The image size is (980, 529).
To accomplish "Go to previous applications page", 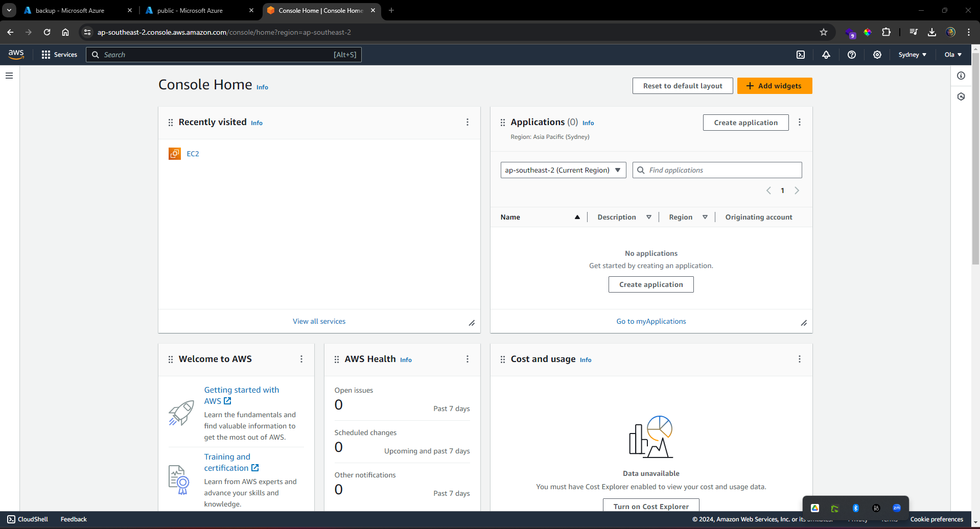I will pyautogui.click(x=768, y=190).
